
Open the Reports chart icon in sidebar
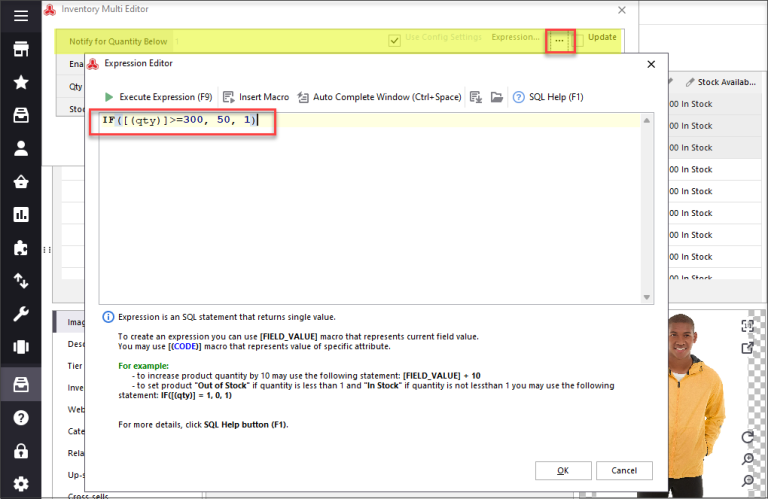[20, 214]
